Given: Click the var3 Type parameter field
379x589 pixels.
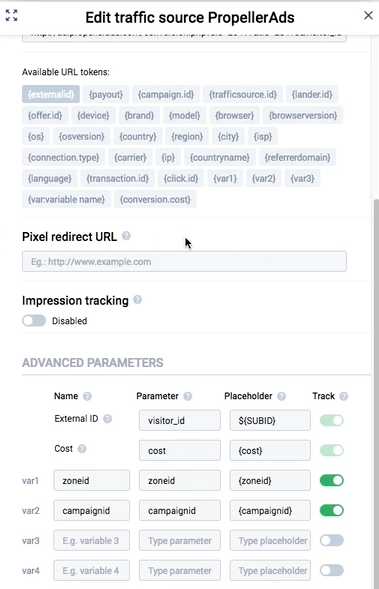Looking at the screenshot, I should 180,541.
